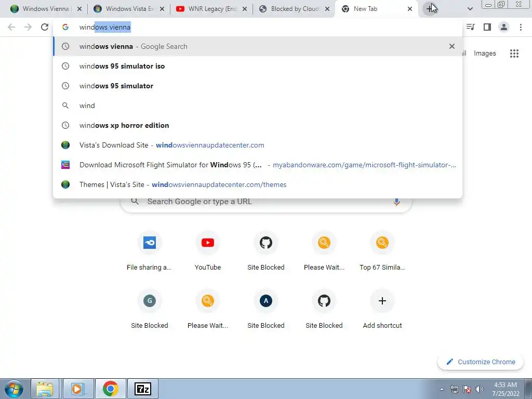Open the Windows Start menu orb
532x399 pixels.
coord(14,389)
